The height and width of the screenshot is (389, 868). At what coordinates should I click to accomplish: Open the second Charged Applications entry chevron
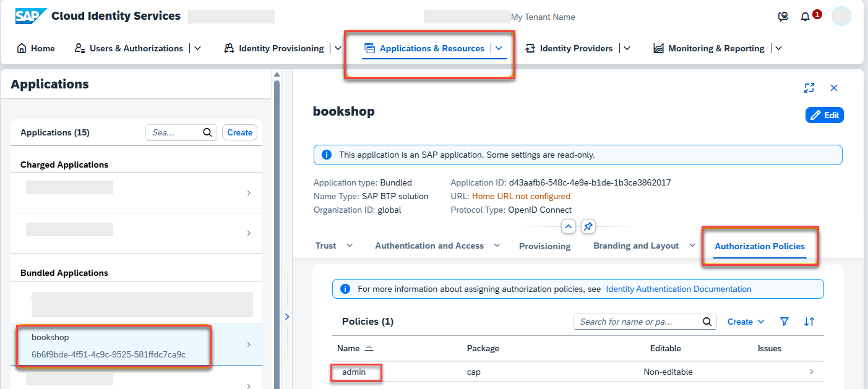point(249,233)
